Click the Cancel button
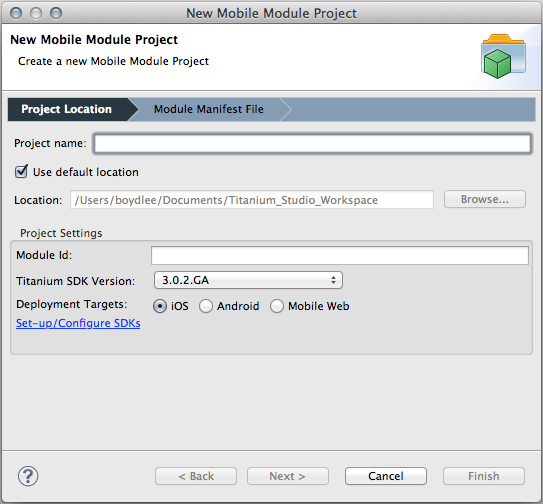Image resolution: width=543 pixels, height=504 pixels. [x=386, y=476]
